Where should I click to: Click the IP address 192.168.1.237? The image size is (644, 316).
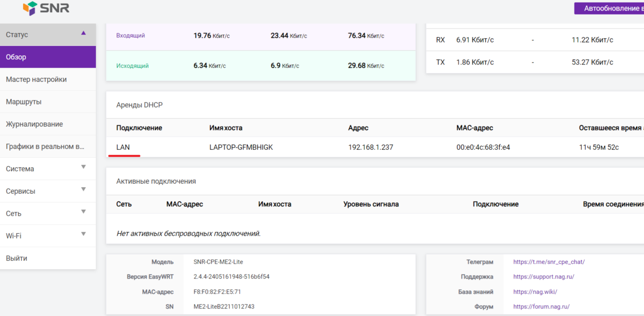coord(370,147)
